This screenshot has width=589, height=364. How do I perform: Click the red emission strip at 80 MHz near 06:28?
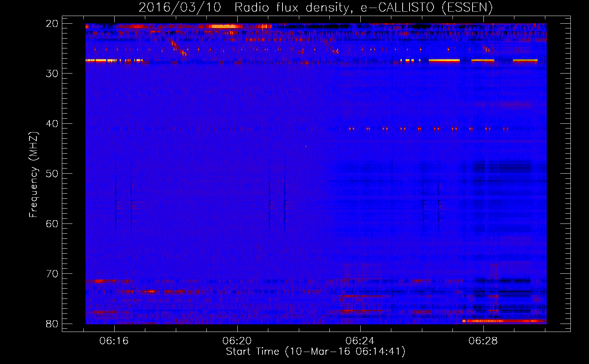504,321
